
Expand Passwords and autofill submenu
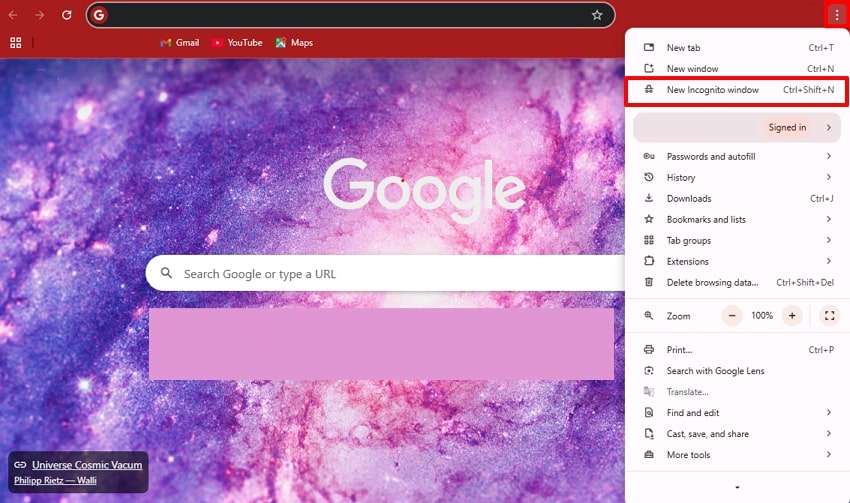pyautogui.click(x=737, y=157)
